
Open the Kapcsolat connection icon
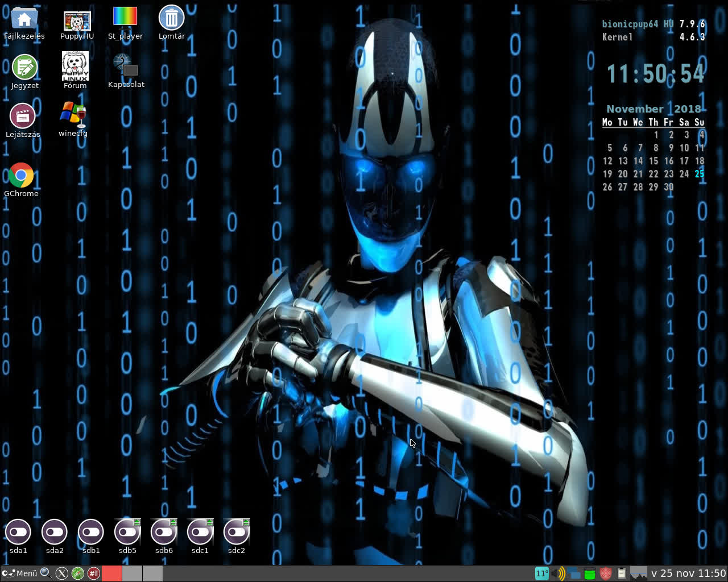(126, 70)
